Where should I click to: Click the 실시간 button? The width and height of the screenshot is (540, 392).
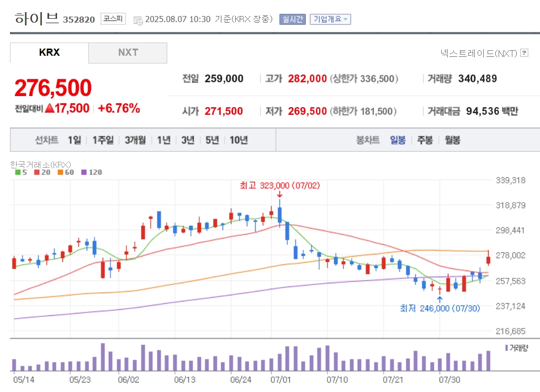pyautogui.click(x=293, y=19)
